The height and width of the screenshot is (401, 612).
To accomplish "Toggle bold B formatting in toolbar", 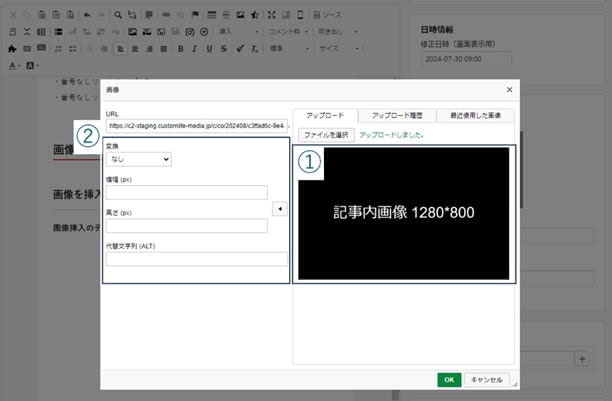I will [x=181, y=48].
